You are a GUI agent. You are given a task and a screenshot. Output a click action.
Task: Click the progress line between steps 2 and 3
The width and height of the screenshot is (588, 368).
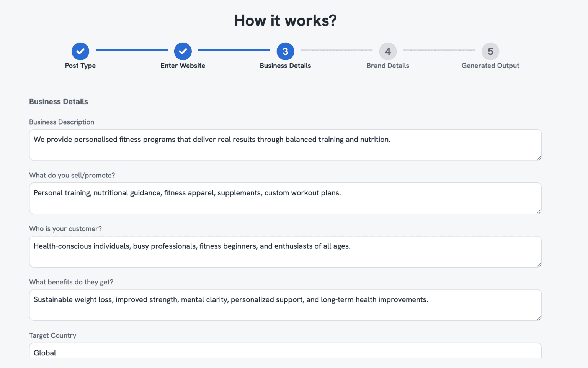click(234, 50)
